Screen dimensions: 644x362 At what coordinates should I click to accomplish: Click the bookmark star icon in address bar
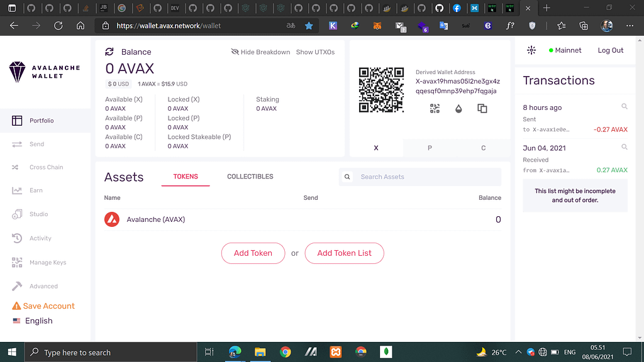pyautogui.click(x=309, y=25)
